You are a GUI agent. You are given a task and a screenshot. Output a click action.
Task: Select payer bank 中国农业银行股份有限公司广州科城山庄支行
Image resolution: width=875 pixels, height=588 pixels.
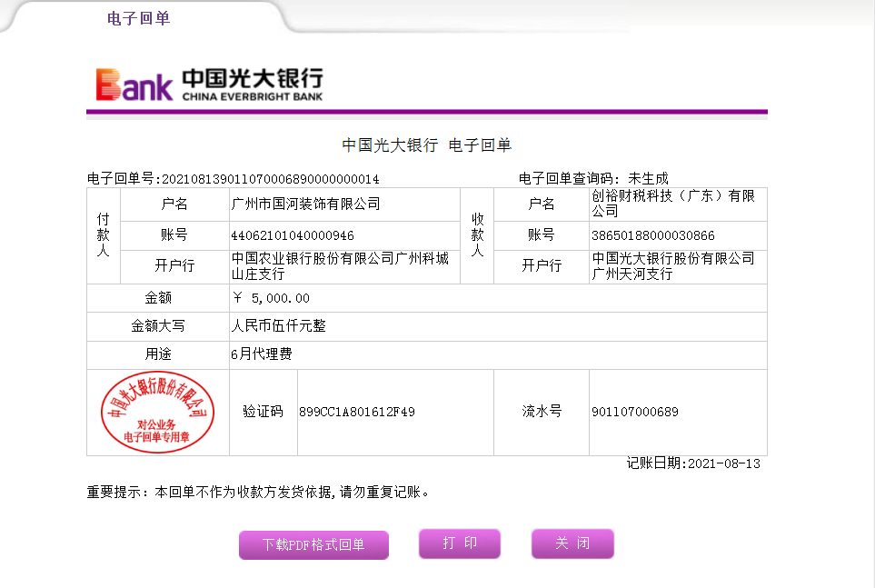pos(340,266)
